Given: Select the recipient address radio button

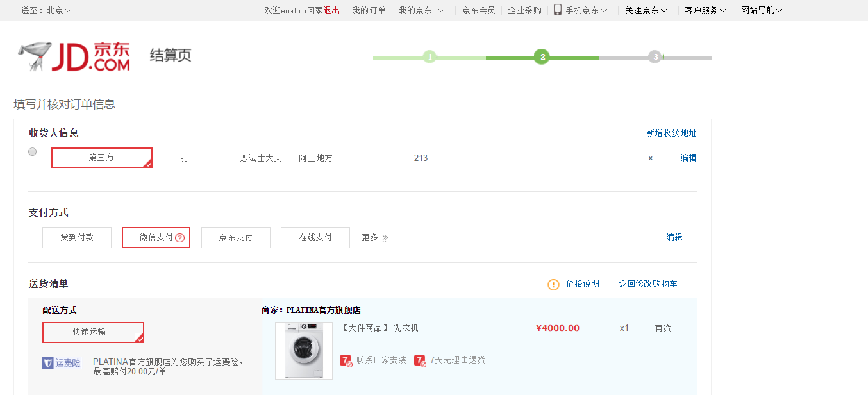Looking at the screenshot, I should [x=33, y=152].
